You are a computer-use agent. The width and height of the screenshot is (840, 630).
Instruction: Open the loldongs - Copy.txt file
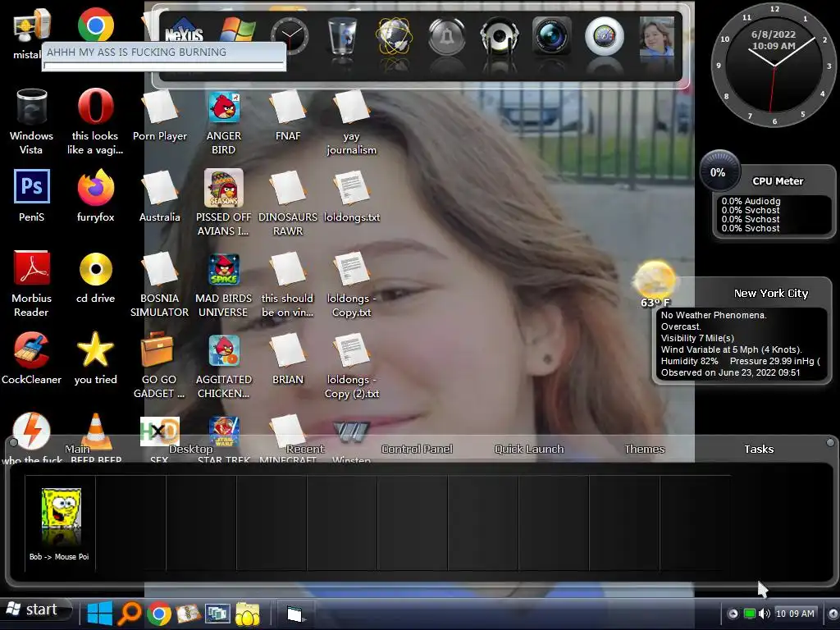point(351,269)
